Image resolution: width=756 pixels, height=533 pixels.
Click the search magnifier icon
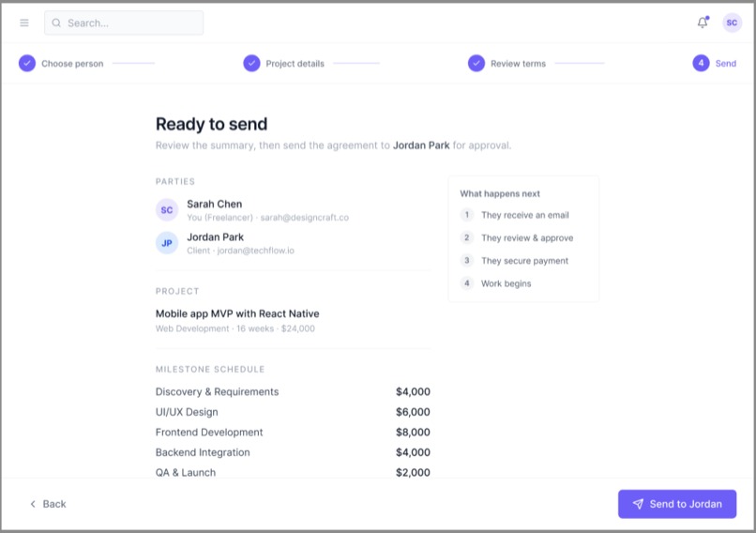(56, 23)
